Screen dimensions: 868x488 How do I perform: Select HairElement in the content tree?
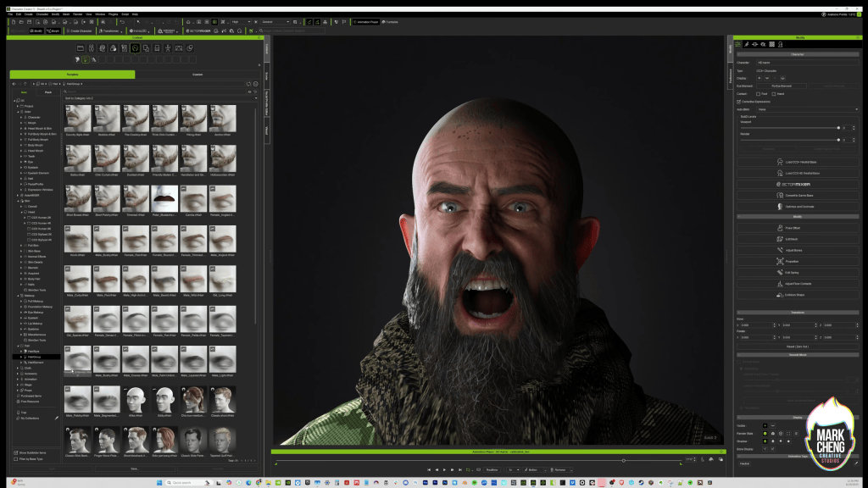(36, 363)
